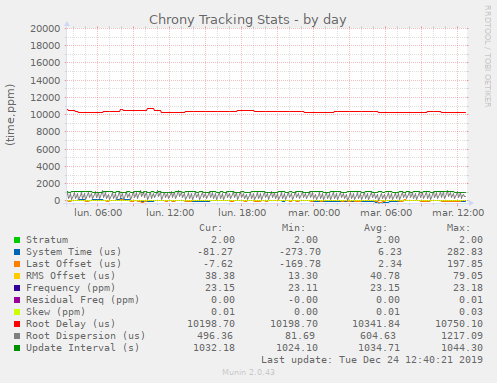The height and width of the screenshot is (383, 497).
Task: Select the Stratum legend label
Action: [x=47, y=240]
